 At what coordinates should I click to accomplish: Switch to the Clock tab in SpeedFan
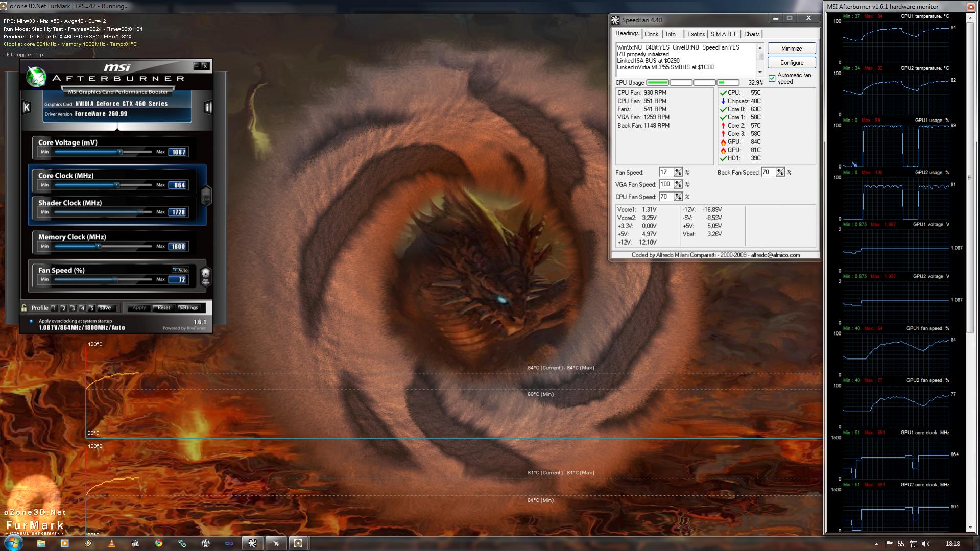pos(652,34)
